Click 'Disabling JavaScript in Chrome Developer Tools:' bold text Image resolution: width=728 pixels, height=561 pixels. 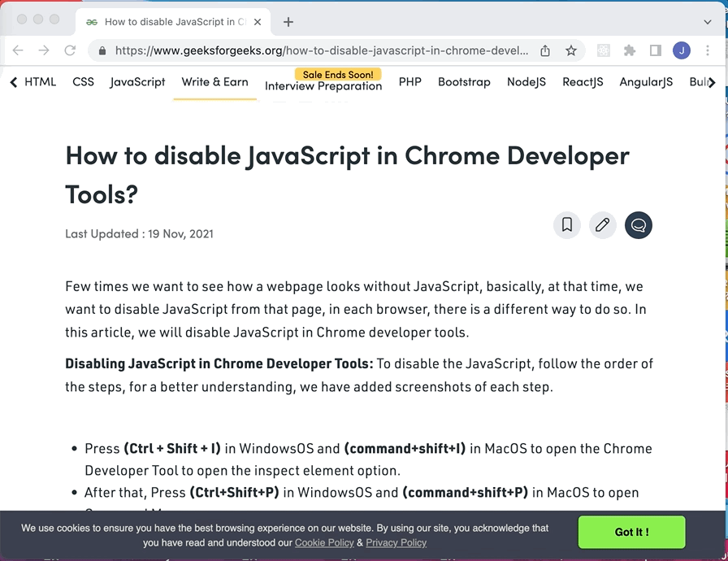point(219,363)
